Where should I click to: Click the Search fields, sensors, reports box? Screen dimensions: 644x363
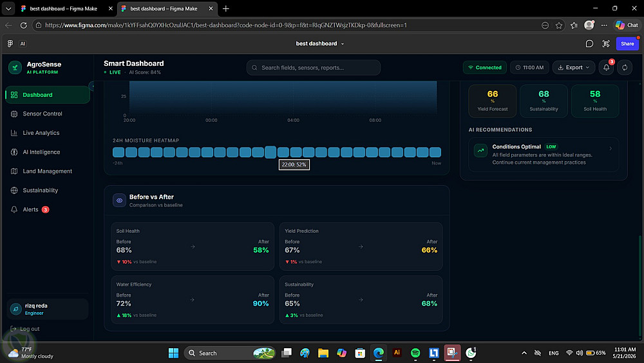[x=314, y=68]
